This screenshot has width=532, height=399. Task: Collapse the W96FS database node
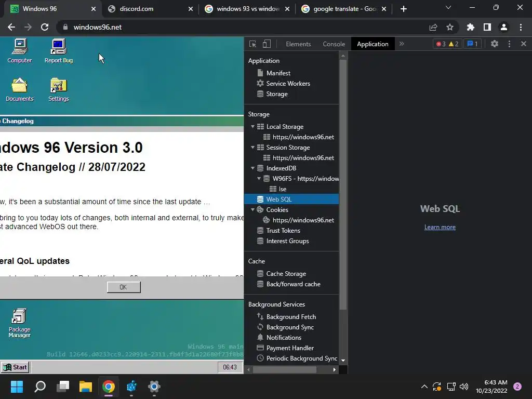(x=259, y=179)
